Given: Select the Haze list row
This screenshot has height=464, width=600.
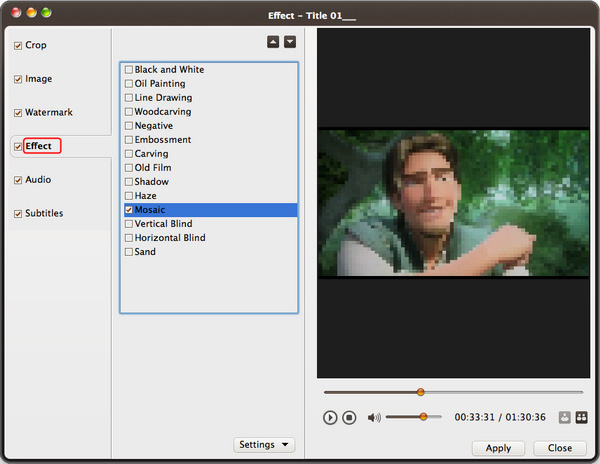Looking at the screenshot, I should coord(210,196).
